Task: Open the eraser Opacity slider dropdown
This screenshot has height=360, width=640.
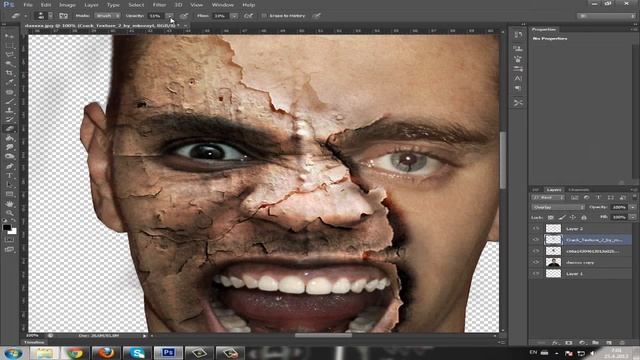Action: tap(169, 16)
